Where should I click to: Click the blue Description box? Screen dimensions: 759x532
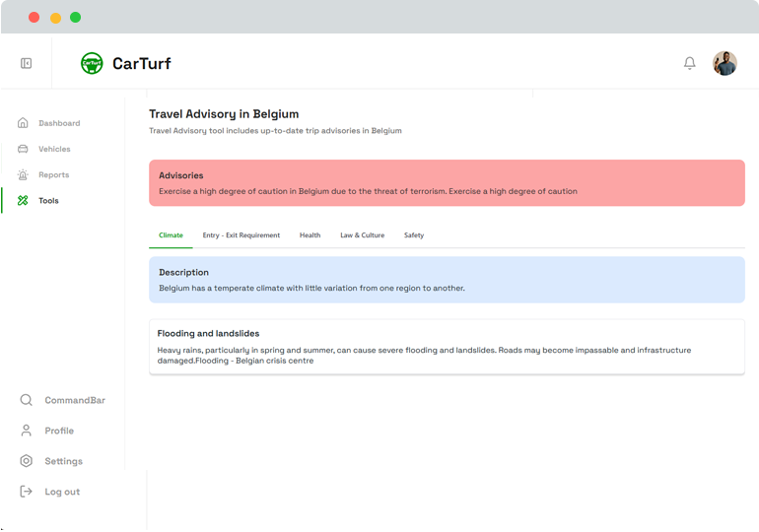447,280
